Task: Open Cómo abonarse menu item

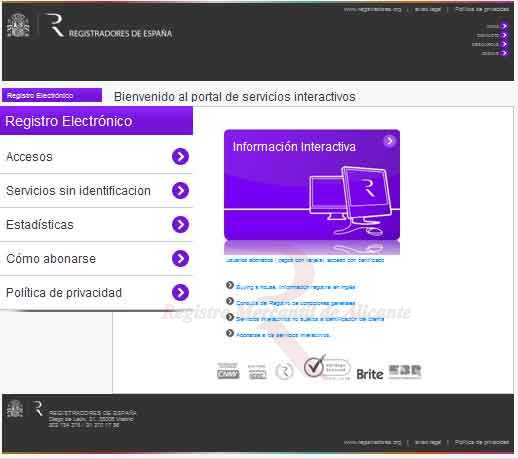Action: (96, 259)
